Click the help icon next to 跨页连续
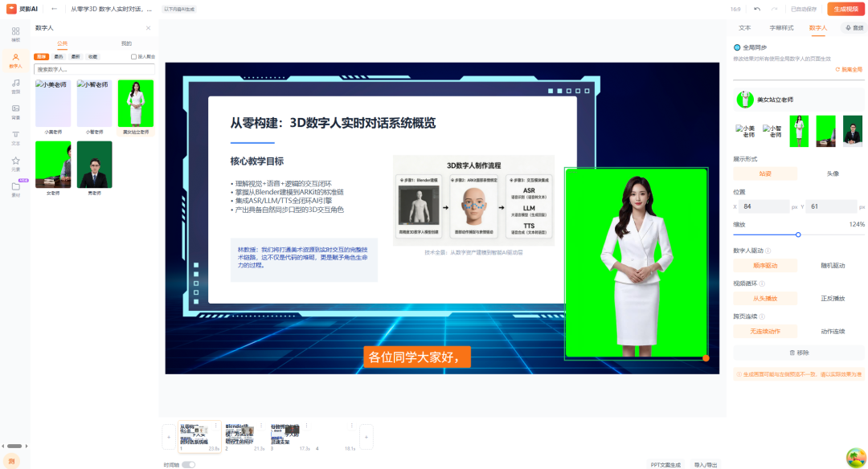868x469 pixels. 762,316
